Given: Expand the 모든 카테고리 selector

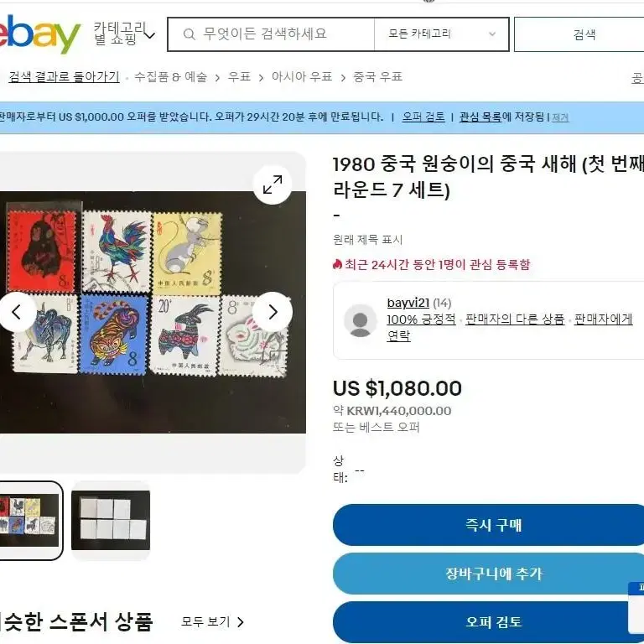Looking at the screenshot, I should click(x=442, y=34).
